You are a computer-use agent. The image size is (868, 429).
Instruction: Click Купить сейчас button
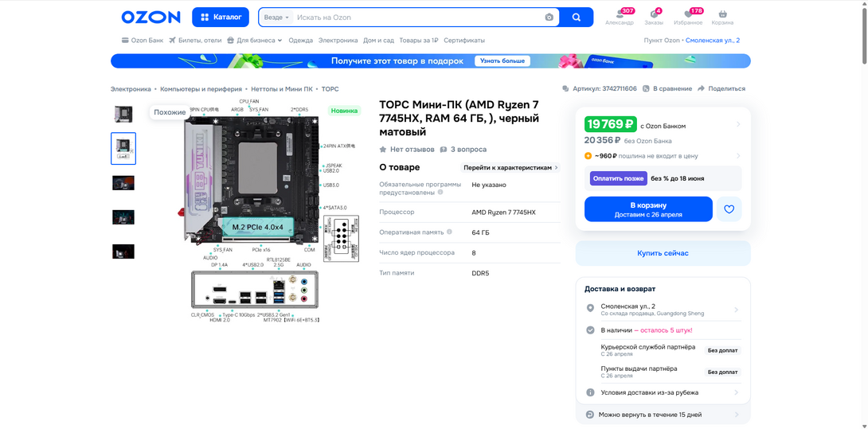point(663,253)
